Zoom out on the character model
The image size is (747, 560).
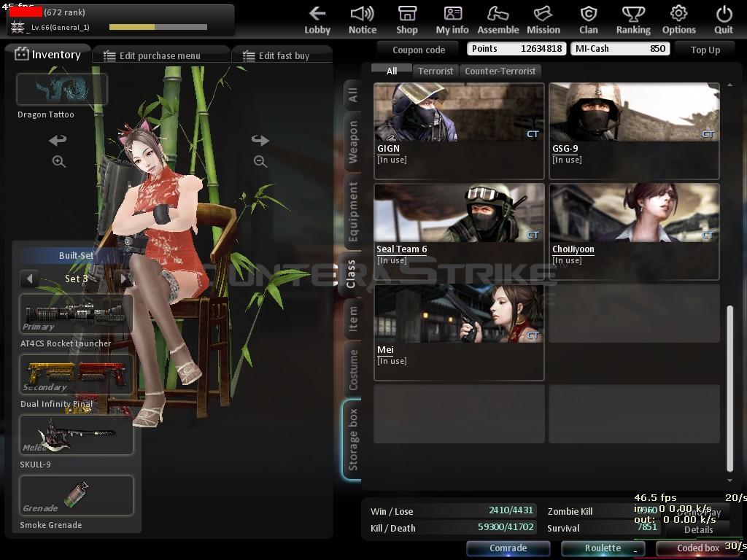tap(260, 161)
